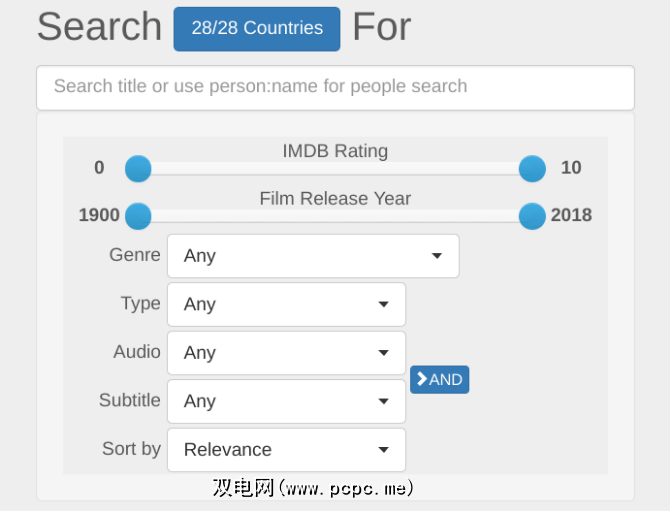Screen dimensions: 670x511
Task: Click the Film Release Year maximum handle
Action: coord(533,216)
